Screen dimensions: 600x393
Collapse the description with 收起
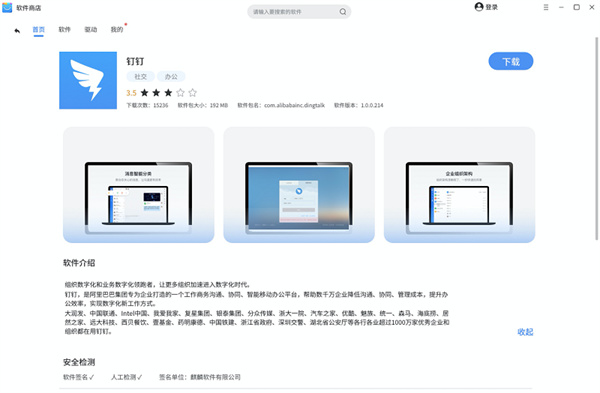click(525, 332)
